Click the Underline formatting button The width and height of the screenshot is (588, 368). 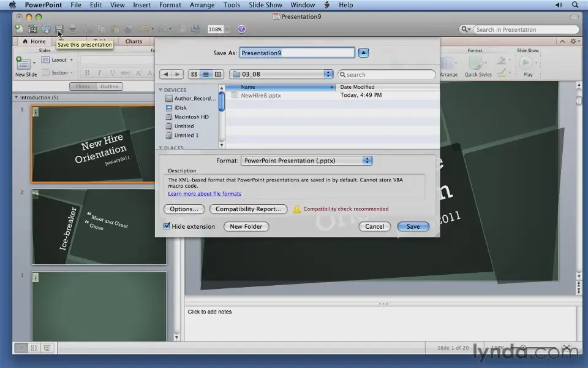click(113, 73)
